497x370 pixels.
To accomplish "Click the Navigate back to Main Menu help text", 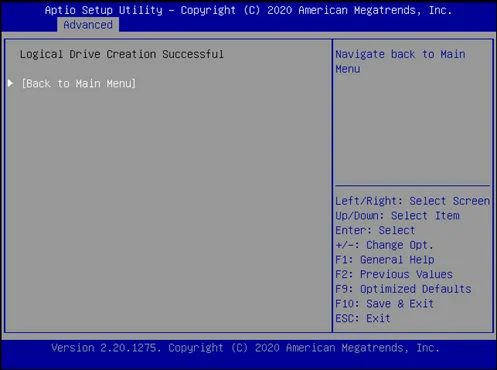I will pyautogui.click(x=400, y=61).
